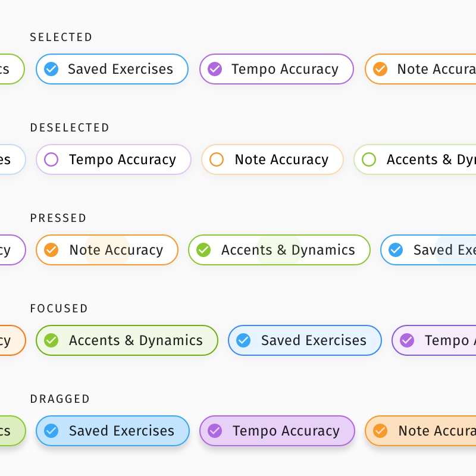Click the Focused Saved Exercises chip label
476x476 pixels.
click(x=314, y=340)
